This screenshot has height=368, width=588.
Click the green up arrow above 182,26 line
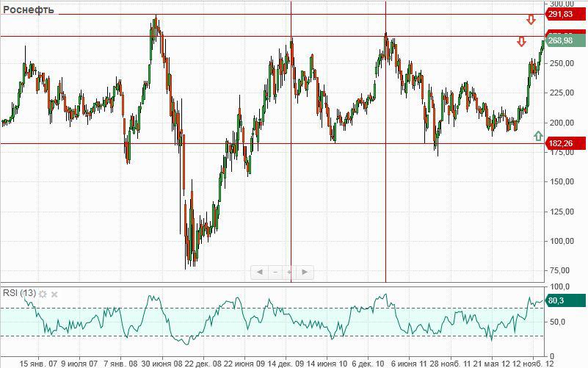pos(538,136)
